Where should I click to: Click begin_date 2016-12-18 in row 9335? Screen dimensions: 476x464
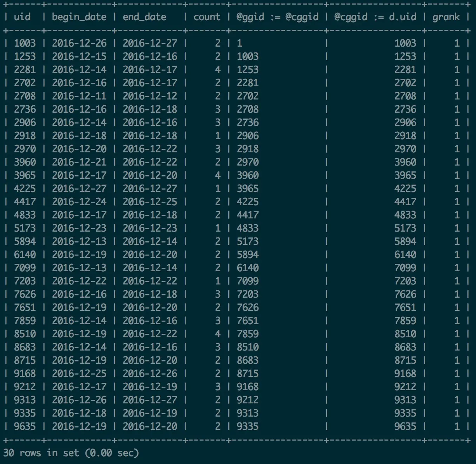79,413
